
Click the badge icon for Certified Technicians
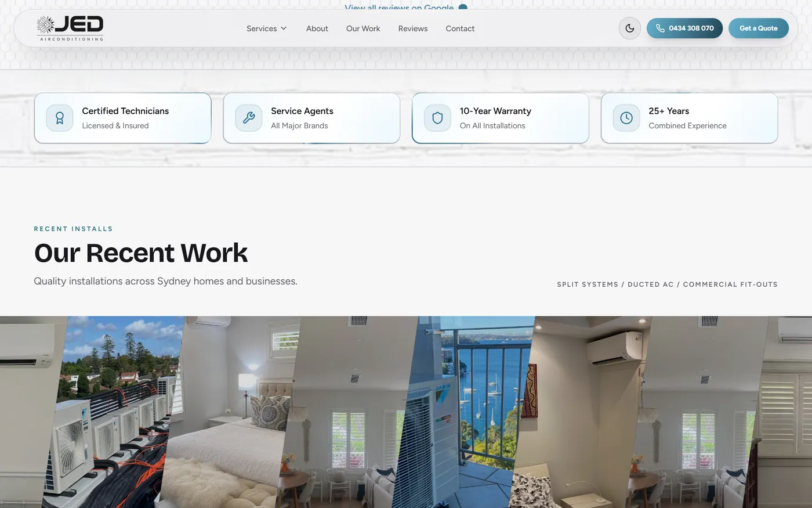[60, 118]
